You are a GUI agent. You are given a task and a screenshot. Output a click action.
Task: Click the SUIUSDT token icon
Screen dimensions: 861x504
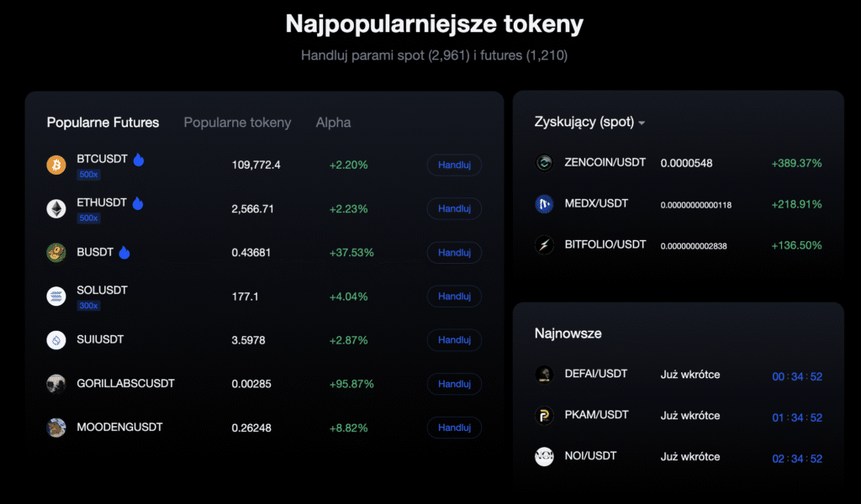point(56,339)
